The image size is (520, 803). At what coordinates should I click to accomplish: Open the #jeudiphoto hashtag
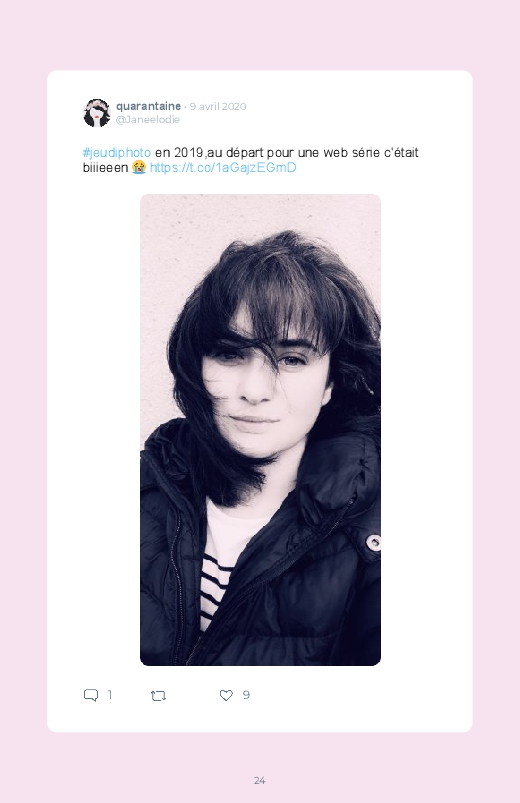pyautogui.click(x=117, y=153)
